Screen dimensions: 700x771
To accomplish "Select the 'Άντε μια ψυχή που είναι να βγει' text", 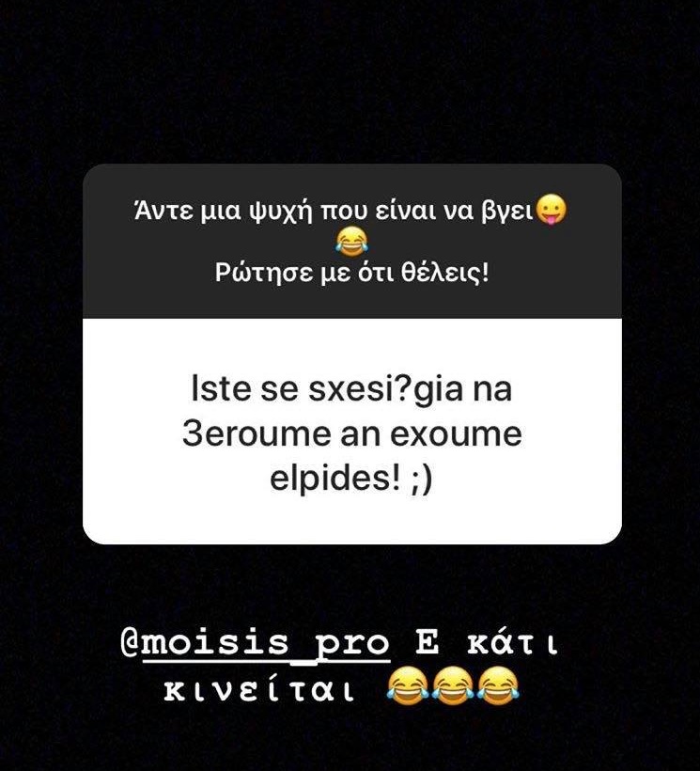I will pos(334,212).
